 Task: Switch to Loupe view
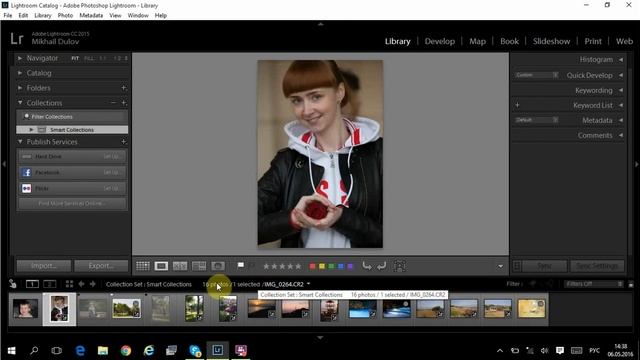[161, 266]
